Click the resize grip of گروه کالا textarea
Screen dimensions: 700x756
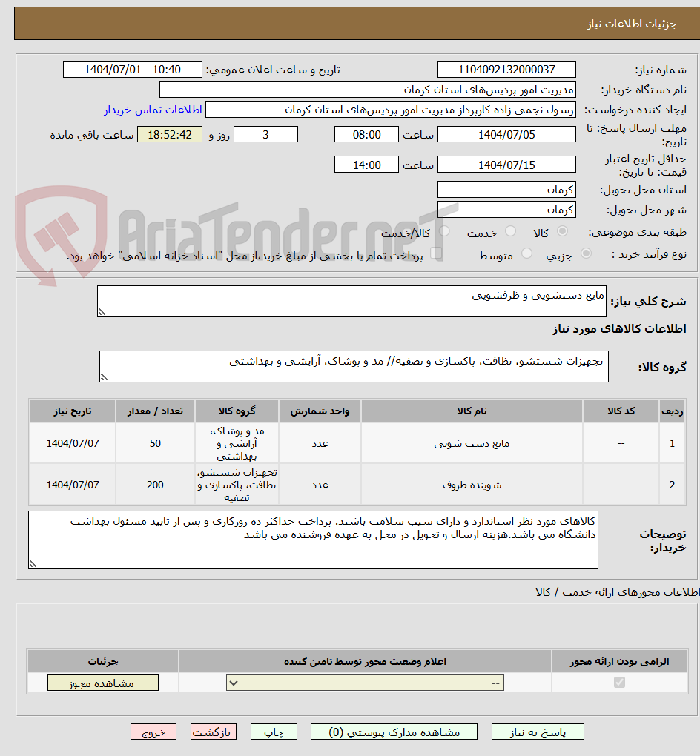(104, 377)
